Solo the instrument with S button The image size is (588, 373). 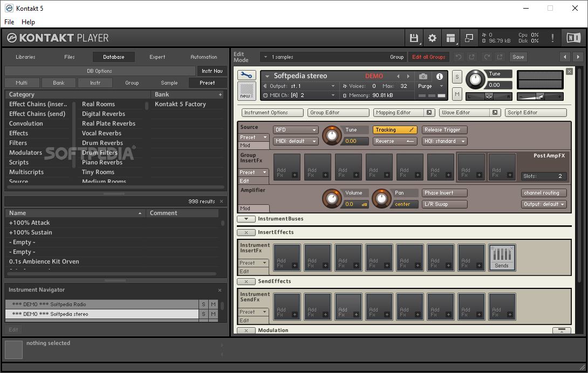tap(457, 78)
